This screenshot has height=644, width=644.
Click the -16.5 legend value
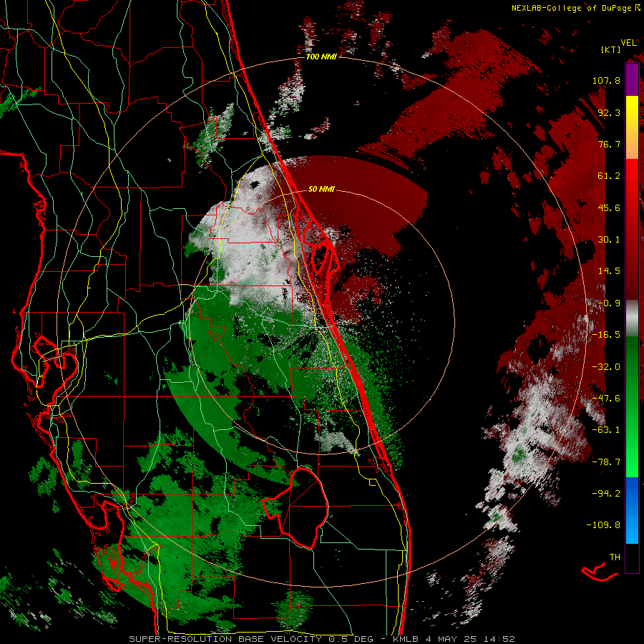click(x=606, y=335)
